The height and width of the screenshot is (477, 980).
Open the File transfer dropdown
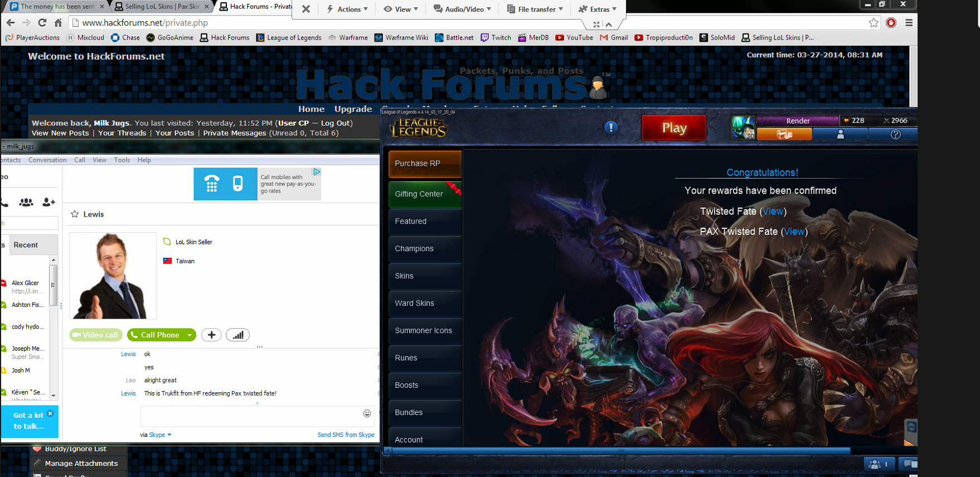click(x=535, y=9)
